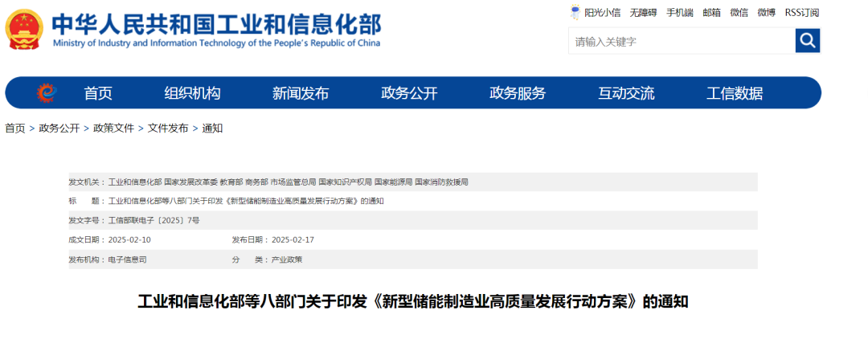Click the magnifier search button

[x=807, y=40]
